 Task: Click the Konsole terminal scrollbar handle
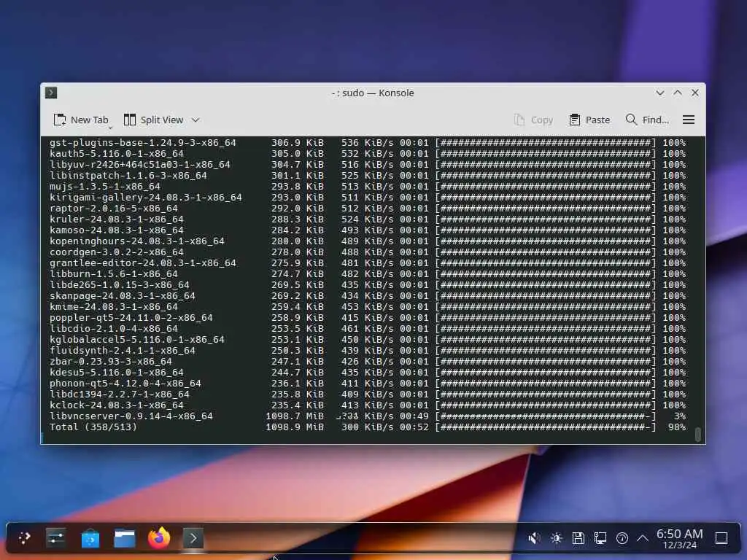698,435
